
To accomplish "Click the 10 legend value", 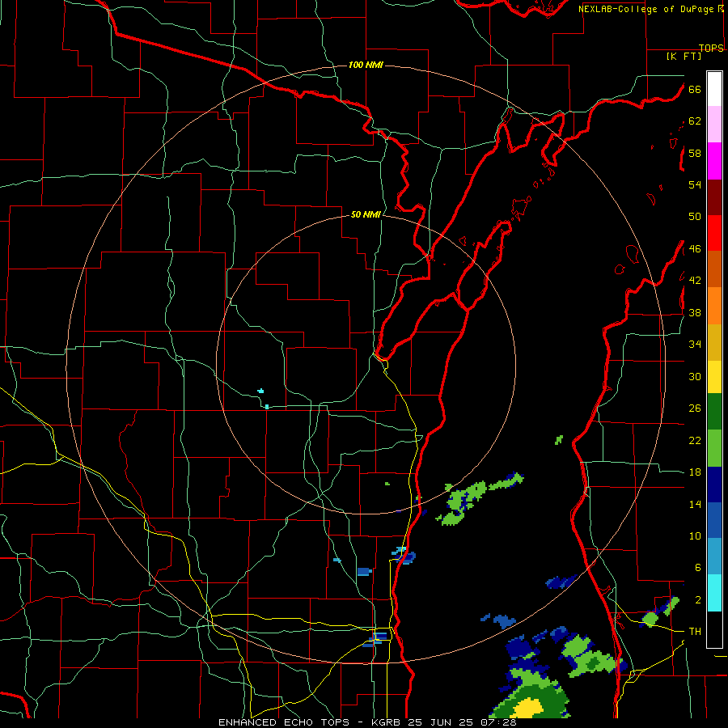I will [x=695, y=536].
